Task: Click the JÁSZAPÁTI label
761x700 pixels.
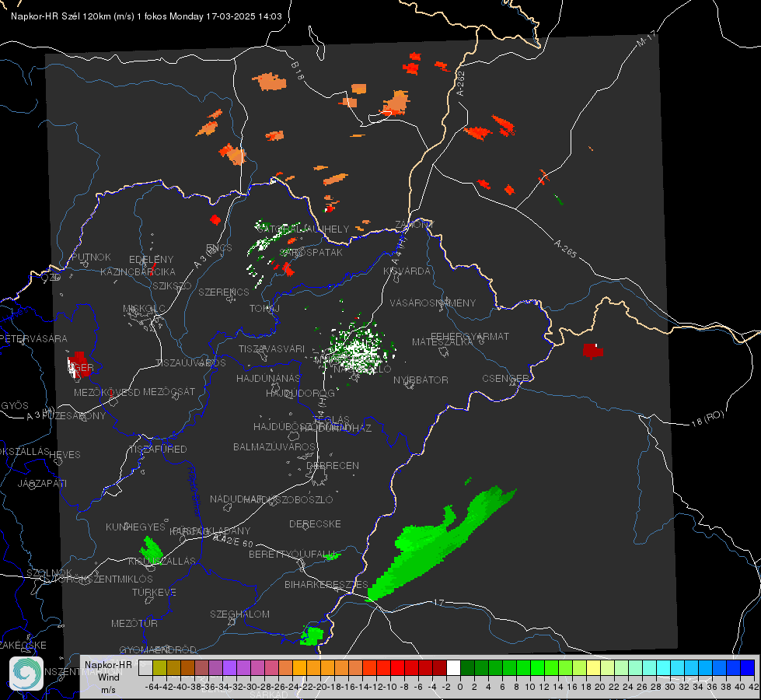Action: pyautogui.click(x=42, y=483)
